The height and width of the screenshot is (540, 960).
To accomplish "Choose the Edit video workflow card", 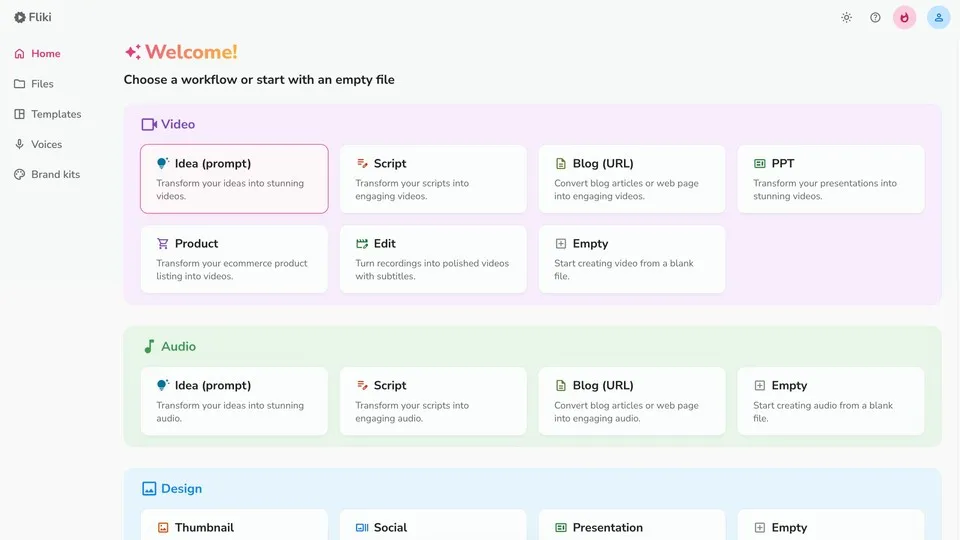I will [x=433, y=259].
